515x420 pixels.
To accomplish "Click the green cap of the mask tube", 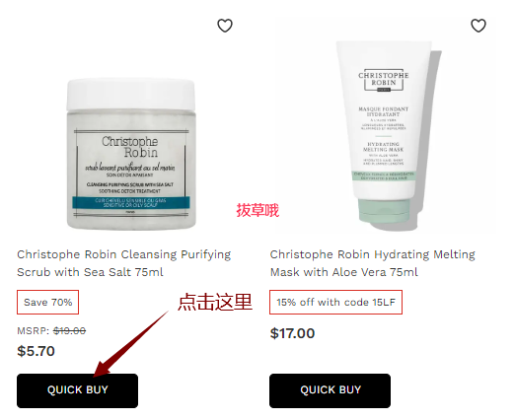I will tap(384, 211).
